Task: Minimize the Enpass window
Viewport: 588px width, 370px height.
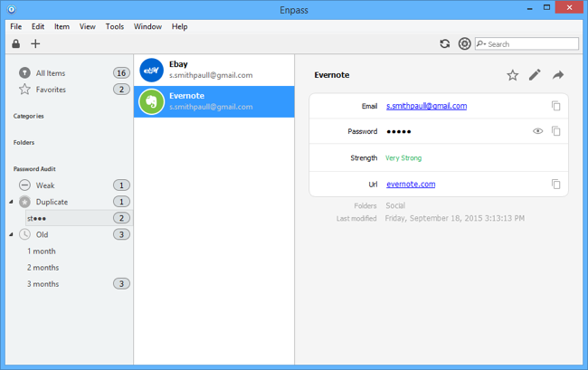Action: click(x=529, y=8)
